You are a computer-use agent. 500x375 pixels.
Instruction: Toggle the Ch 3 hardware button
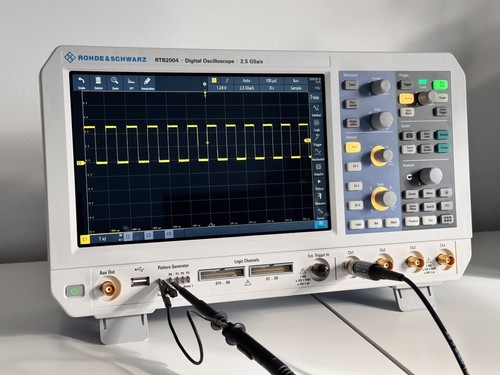(355, 186)
